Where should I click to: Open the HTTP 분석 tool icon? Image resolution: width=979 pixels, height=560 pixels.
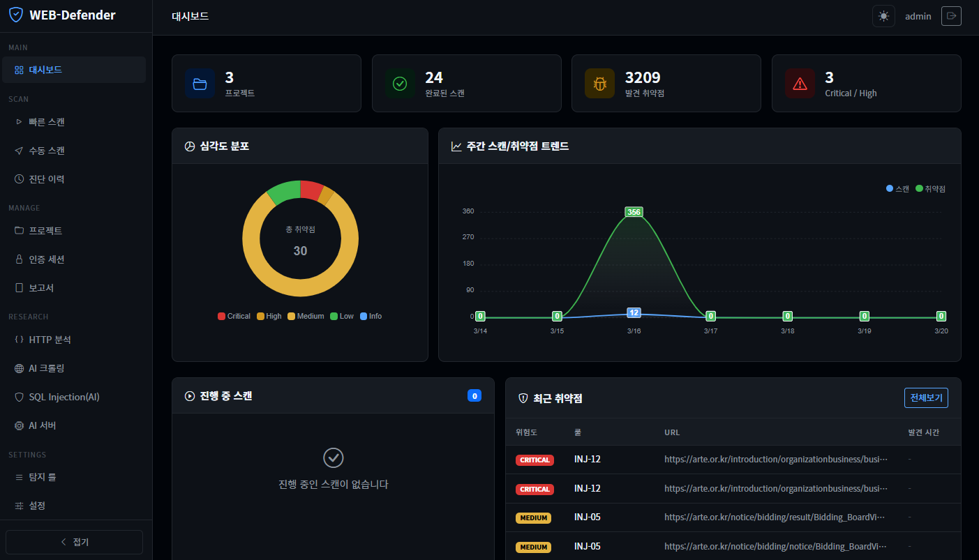20,340
